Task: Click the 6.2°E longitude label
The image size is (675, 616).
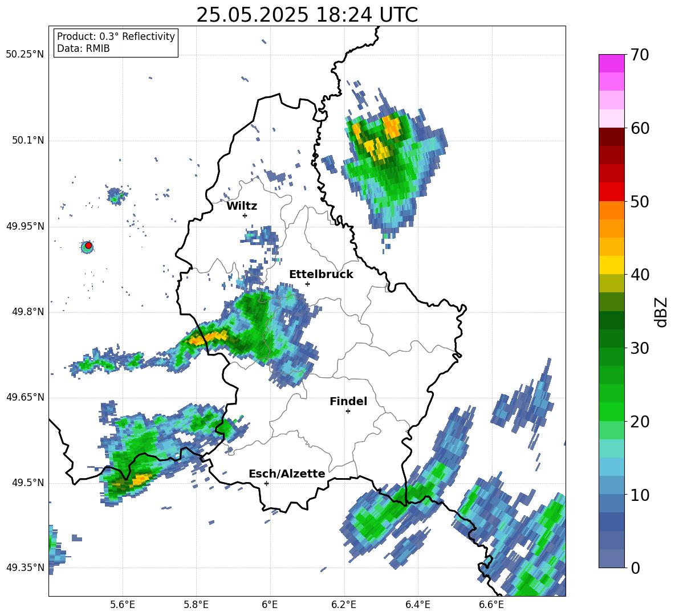Action: click(x=344, y=605)
